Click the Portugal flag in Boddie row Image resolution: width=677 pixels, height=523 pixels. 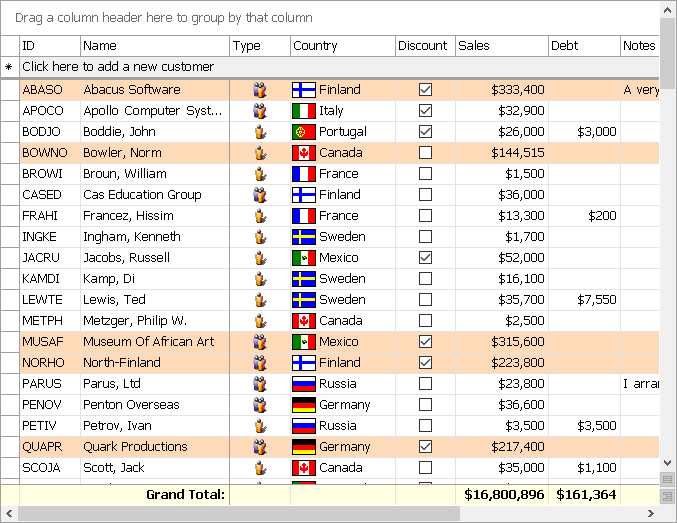[x=303, y=132]
